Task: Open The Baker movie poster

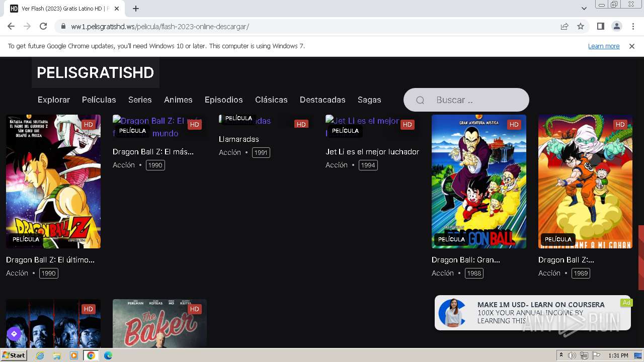Action: tap(159, 323)
